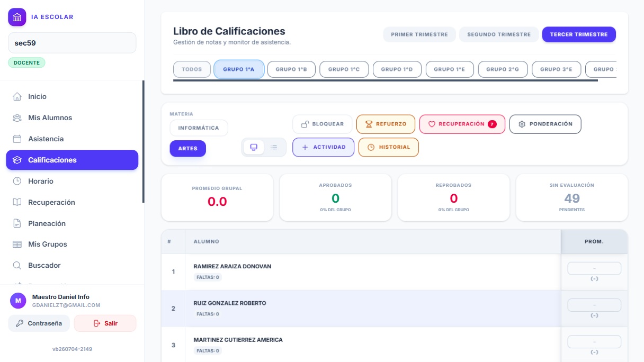Select Grupo 1°E
This screenshot has width=644, height=362.
click(x=450, y=69)
